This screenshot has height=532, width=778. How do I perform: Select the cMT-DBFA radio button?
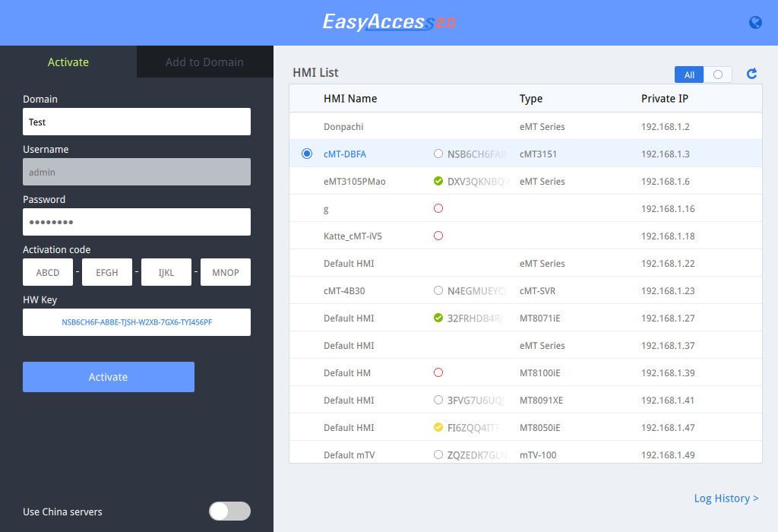pyautogui.click(x=307, y=154)
